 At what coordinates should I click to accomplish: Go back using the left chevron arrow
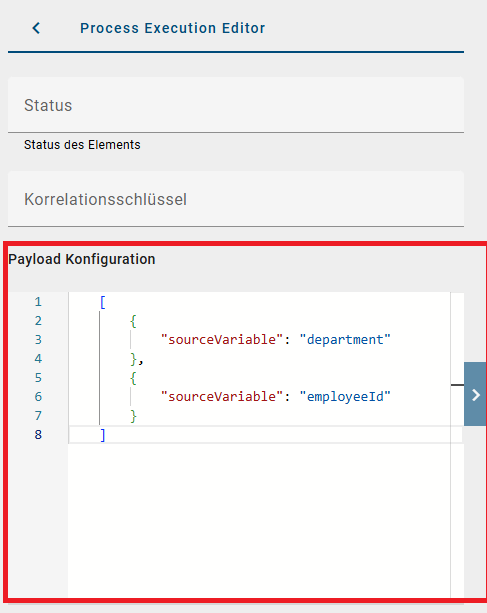pos(36,28)
